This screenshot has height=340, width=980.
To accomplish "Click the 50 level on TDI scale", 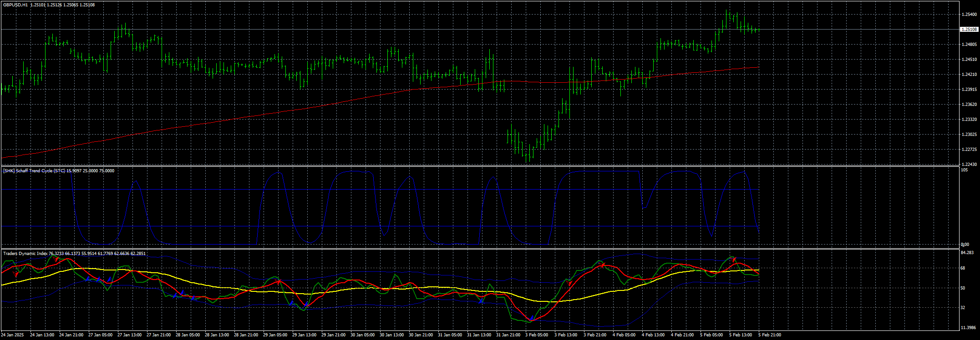I will (x=963, y=288).
